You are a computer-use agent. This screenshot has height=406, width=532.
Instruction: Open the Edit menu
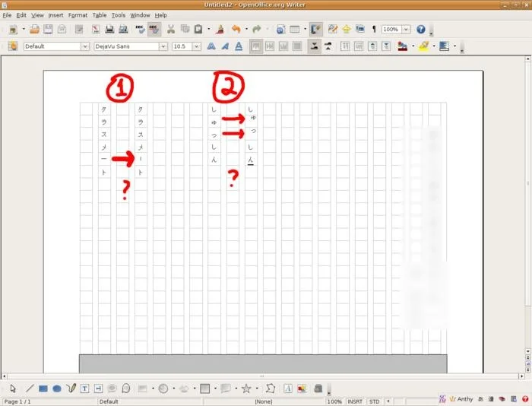point(21,15)
